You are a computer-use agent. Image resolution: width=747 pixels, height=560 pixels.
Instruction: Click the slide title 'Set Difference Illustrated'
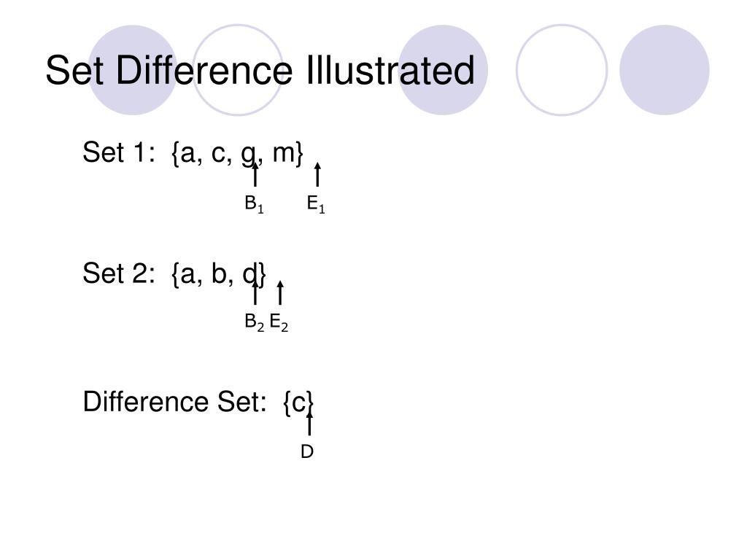pos(260,71)
